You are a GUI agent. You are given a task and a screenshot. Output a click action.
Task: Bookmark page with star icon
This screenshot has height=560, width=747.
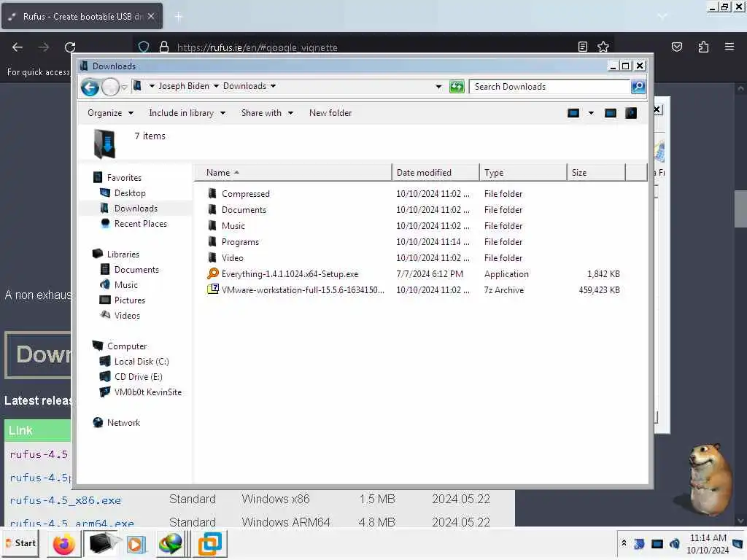603,47
